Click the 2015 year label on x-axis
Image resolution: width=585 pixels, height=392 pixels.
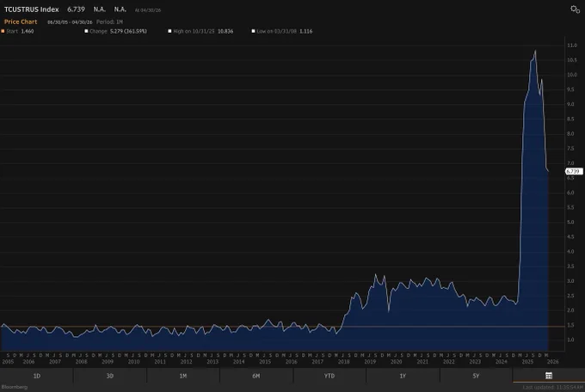coord(265,362)
